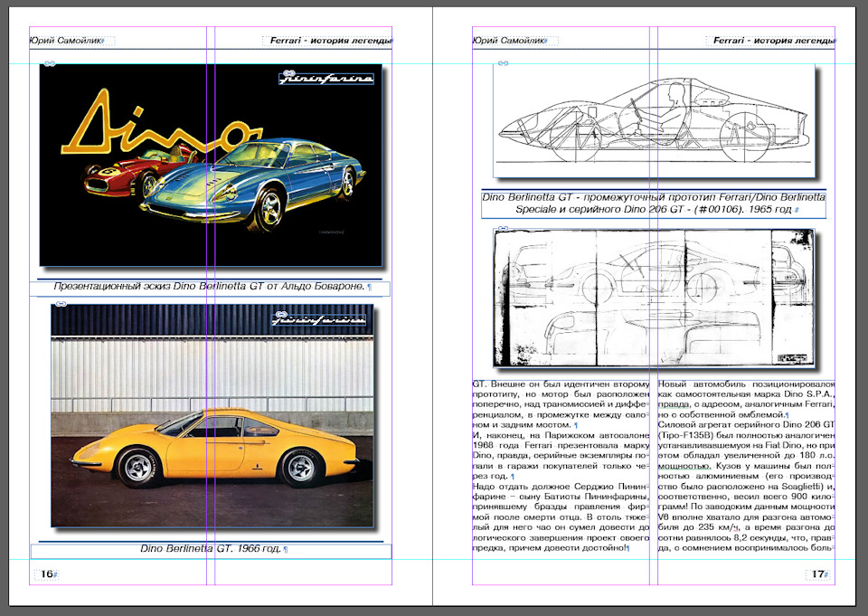Click the paragraph starting 'GT. Внешне он был'

click(x=561, y=404)
